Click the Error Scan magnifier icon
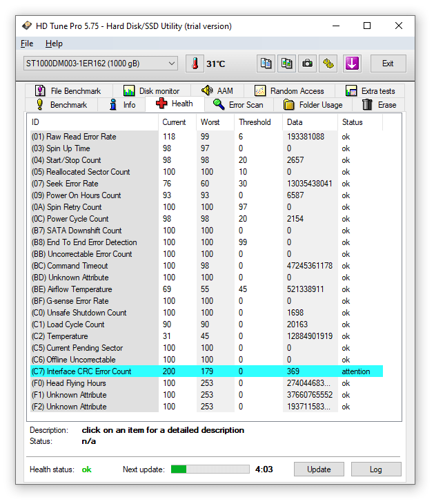 pos(219,104)
